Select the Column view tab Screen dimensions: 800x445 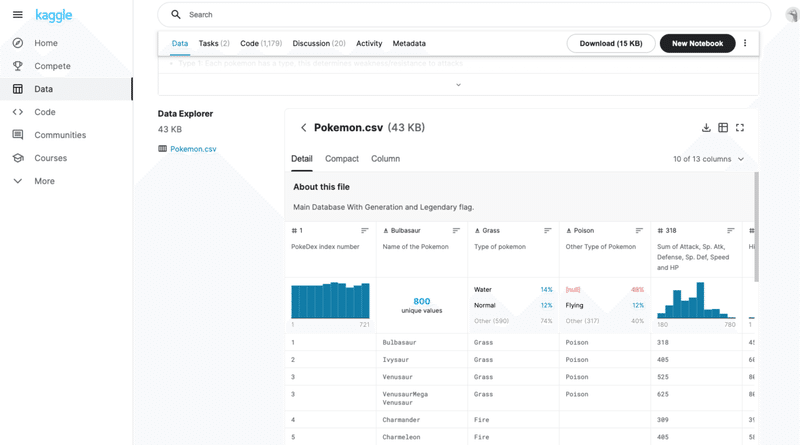tap(385, 159)
